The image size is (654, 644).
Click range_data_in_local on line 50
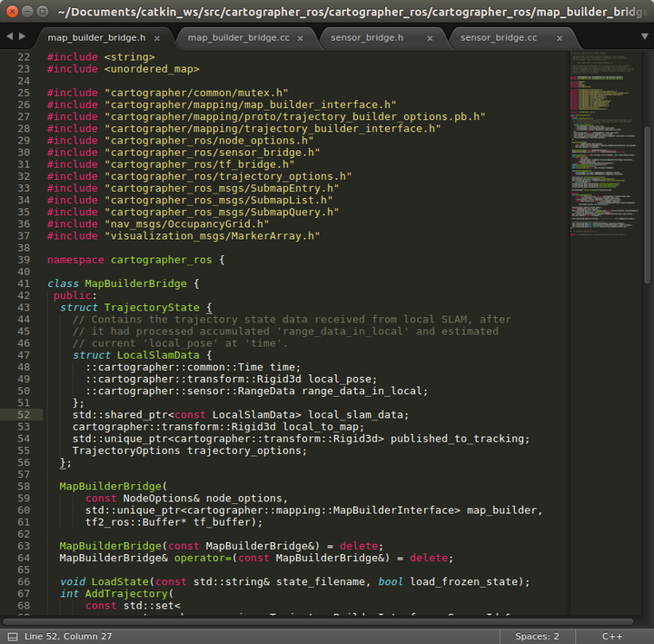(362, 391)
